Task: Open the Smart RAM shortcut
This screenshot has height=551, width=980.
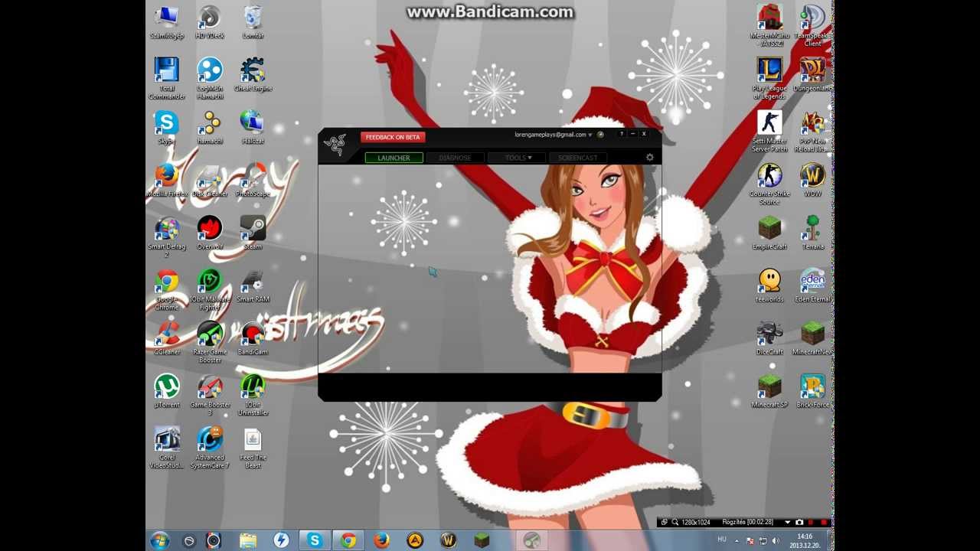Action: pos(253,286)
